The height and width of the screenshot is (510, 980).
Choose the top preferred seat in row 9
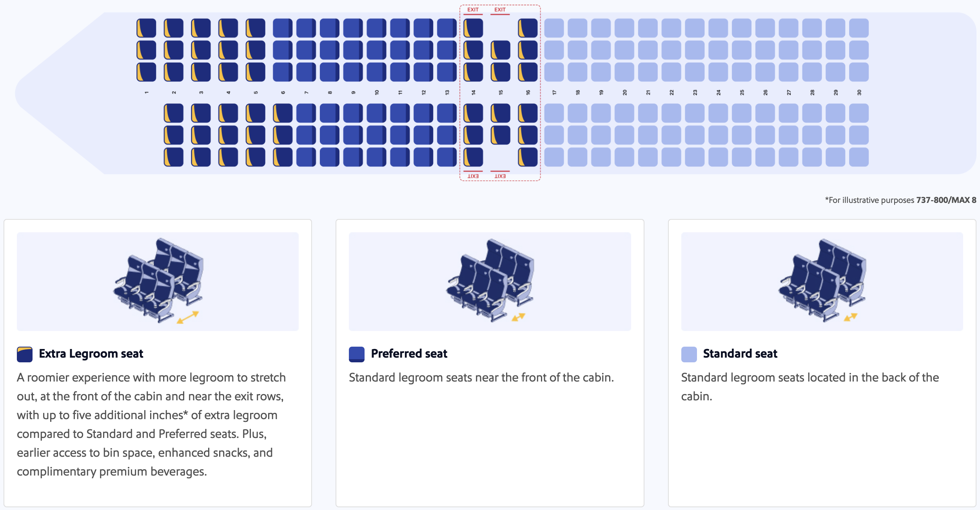(x=353, y=28)
